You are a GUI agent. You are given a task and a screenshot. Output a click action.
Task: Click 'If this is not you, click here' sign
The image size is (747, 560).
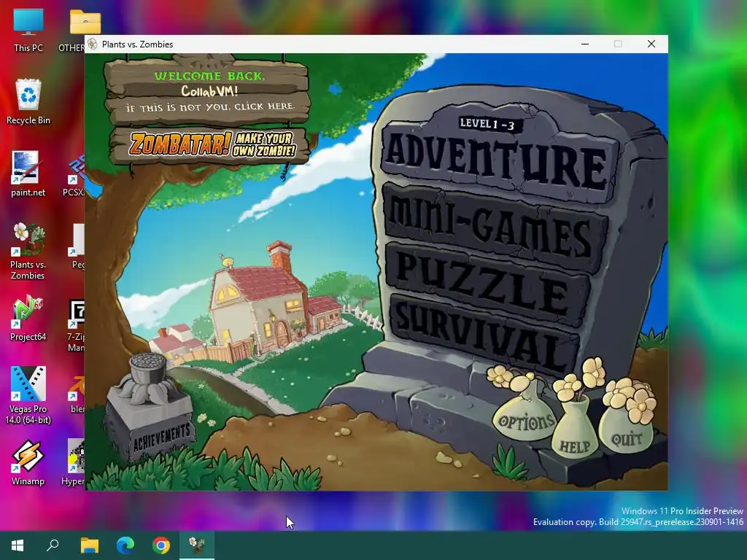click(210, 107)
